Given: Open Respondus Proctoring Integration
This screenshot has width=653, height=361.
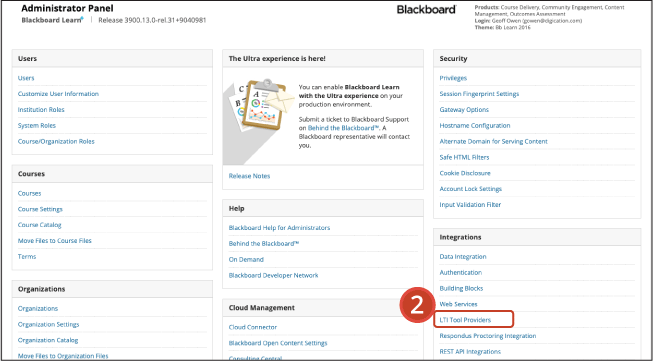Looking at the screenshot, I should (x=488, y=336).
